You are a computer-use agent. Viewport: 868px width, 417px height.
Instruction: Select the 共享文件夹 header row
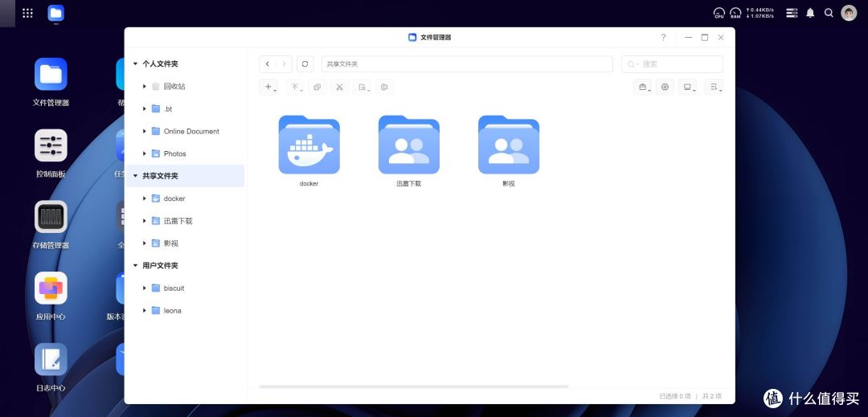tap(185, 176)
